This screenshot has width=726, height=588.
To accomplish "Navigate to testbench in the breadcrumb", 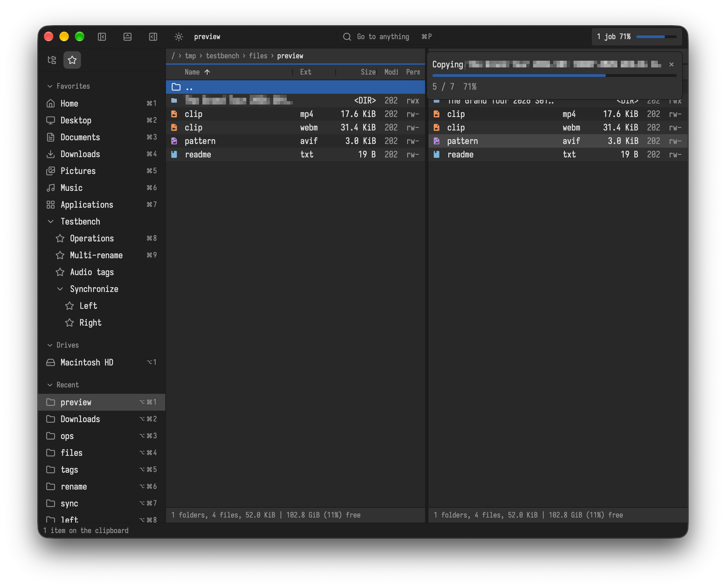I will click(x=222, y=56).
